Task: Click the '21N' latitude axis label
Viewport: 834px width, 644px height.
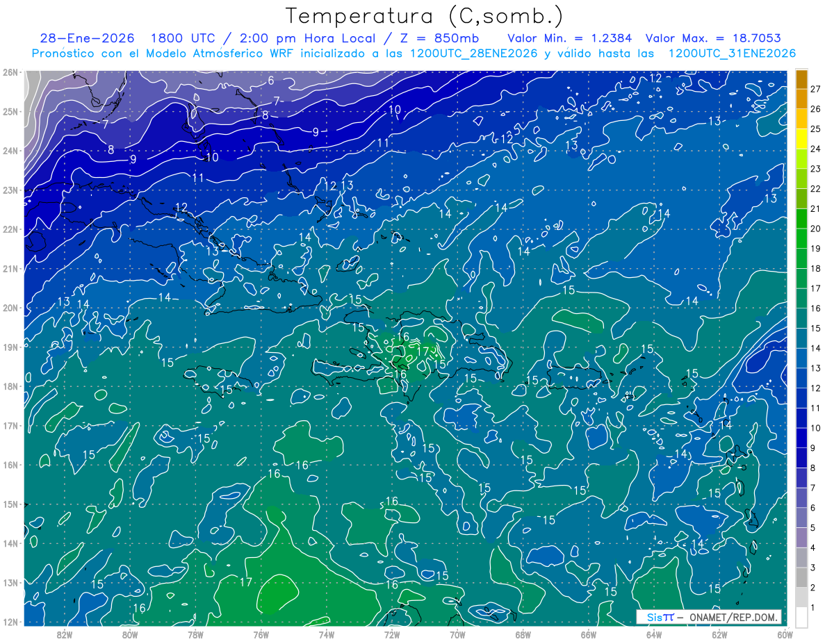Action: point(10,268)
